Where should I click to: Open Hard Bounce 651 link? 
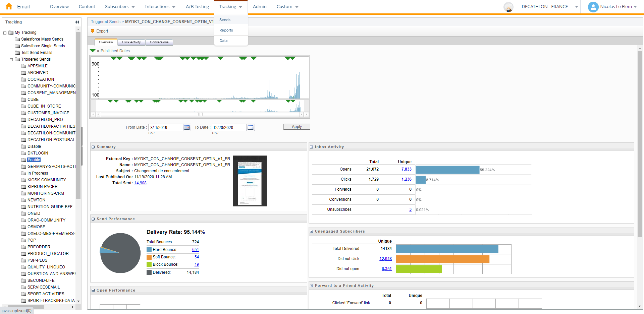click(x=195, y=250)
